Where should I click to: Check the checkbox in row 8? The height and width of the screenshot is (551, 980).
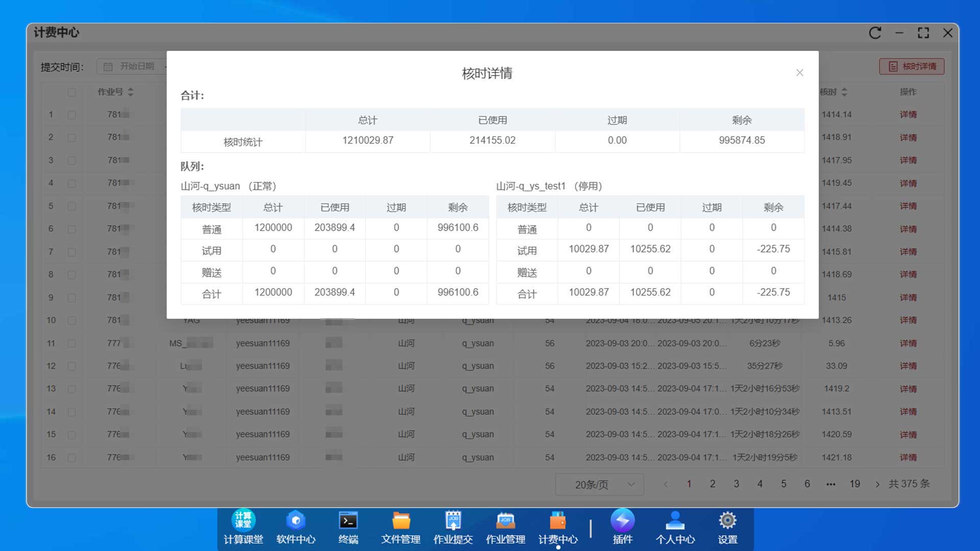(x=71, y=274)
